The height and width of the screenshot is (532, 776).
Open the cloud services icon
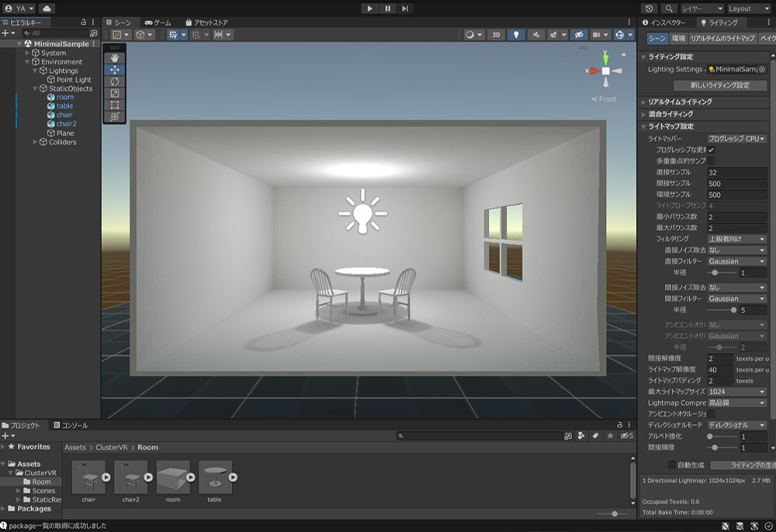point(47,8)
